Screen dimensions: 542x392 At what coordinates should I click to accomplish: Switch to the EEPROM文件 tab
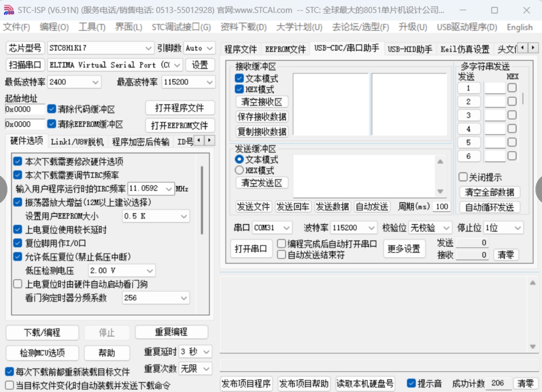(286, 49)
